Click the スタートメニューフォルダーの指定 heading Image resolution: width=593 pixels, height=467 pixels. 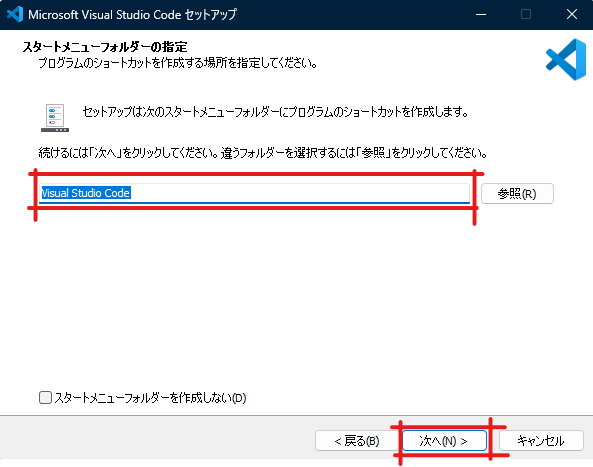(105, 47)
